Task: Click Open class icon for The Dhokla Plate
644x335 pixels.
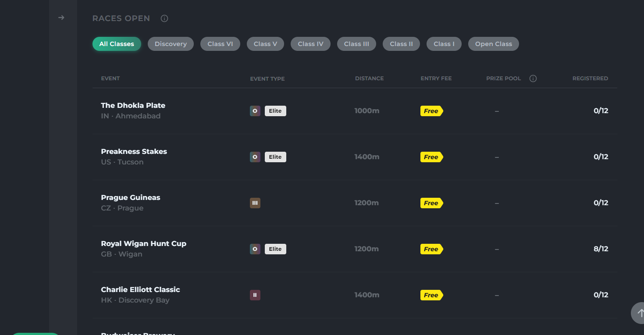Action: [x=255, y=111]
